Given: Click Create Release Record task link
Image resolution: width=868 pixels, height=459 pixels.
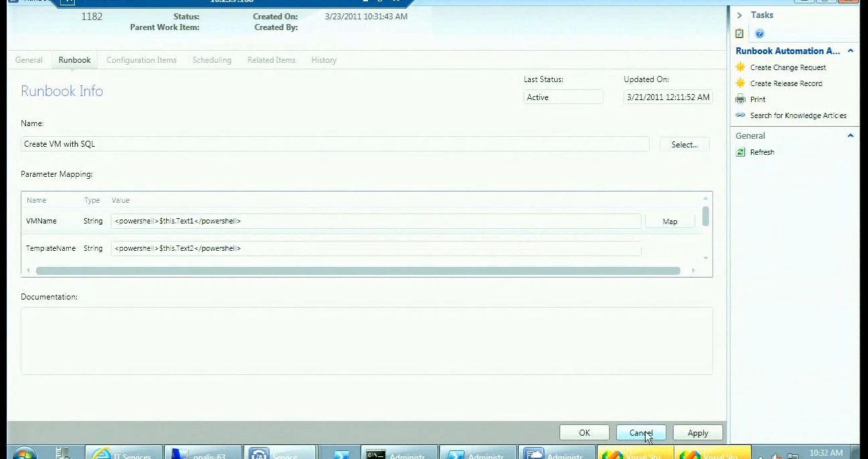Looking at the screenshot, I should click(786, 83).
